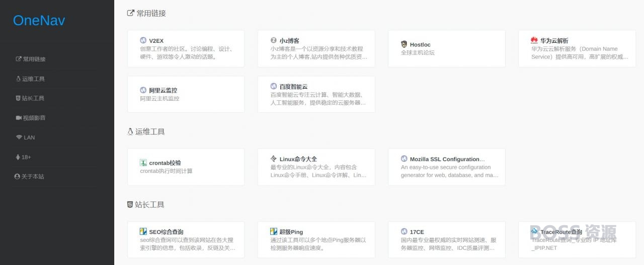The height and width of the screenshot is (265, 644).
Task: Open 超级Ping tool link title
Action: click(x=291, y=232)
